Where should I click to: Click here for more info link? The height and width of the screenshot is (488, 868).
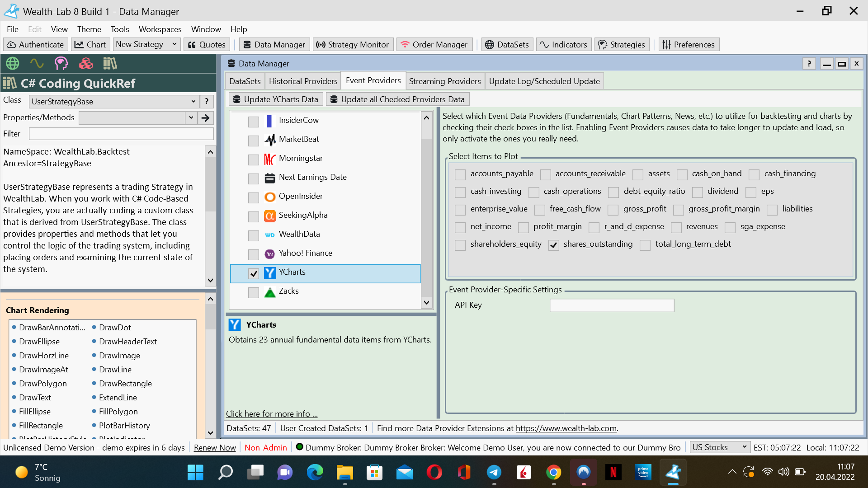click(272, 414)
